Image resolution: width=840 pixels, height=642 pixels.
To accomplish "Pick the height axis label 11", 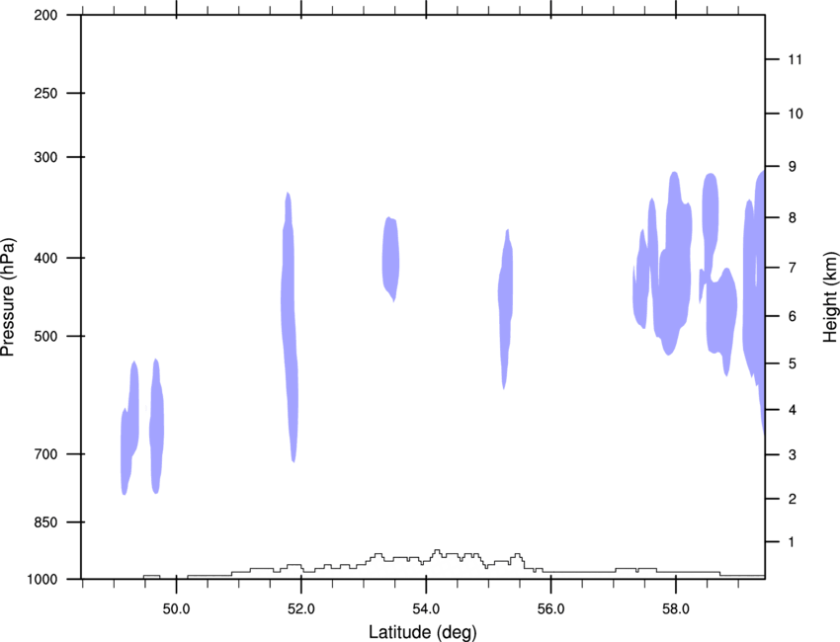I will coord(795,59).
